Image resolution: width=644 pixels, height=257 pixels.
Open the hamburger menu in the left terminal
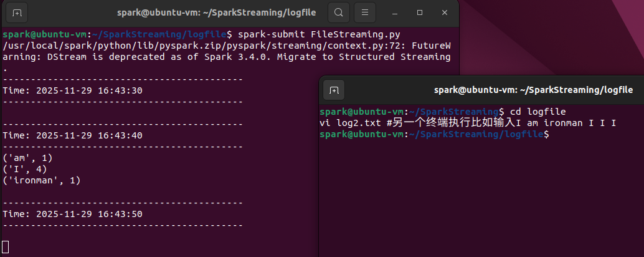click(365, 12)
